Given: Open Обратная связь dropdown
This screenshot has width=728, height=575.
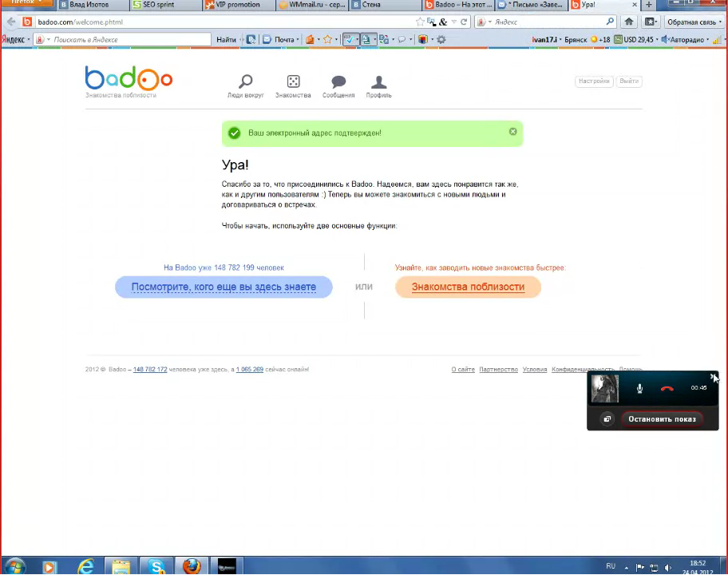Looking at the screenshot, I should pyautogui.click(x=694, y=22).
